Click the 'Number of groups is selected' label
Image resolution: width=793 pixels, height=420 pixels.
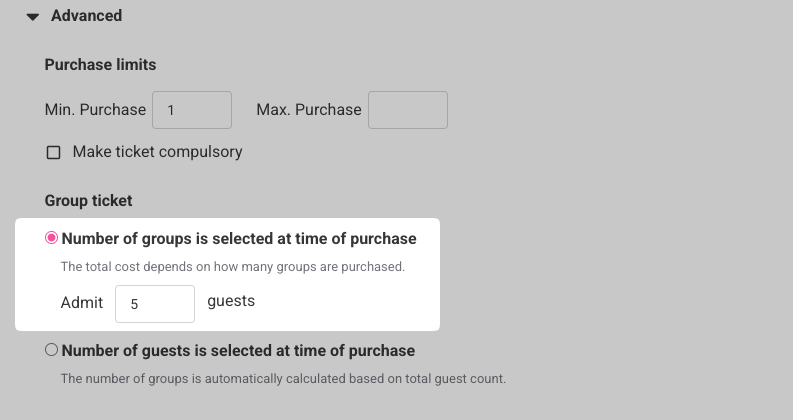coord(239,238)
